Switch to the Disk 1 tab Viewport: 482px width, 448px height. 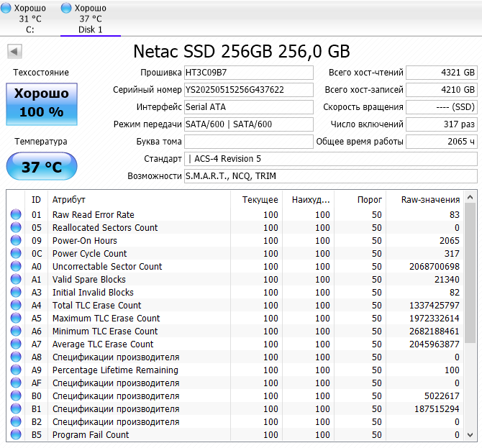pos(90,19)
